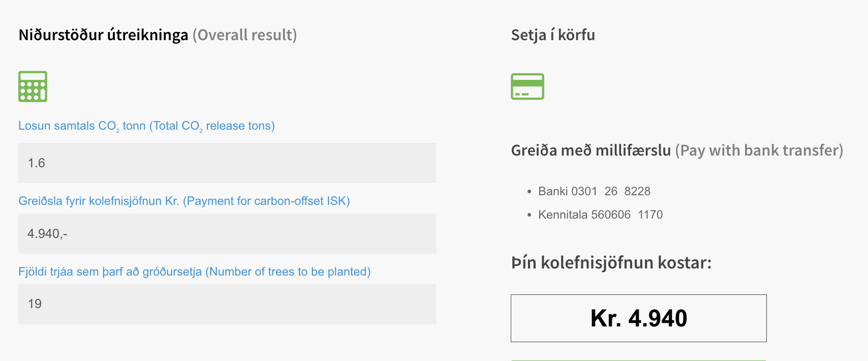Click the (Overall result) subtitle text
Viewport: 868px width, 361px height.
click(x=244, y=35)
